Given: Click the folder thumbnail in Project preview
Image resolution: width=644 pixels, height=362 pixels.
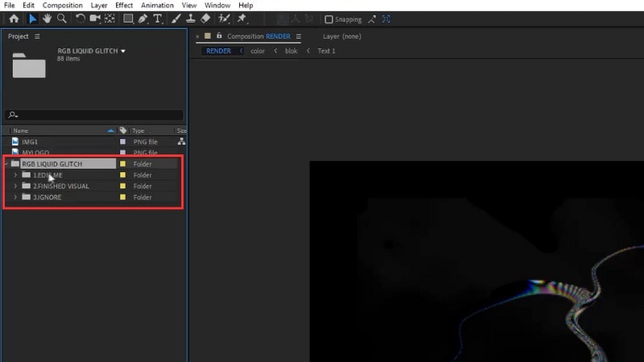Looking at the screenshot, I should [x=29, y=65].
